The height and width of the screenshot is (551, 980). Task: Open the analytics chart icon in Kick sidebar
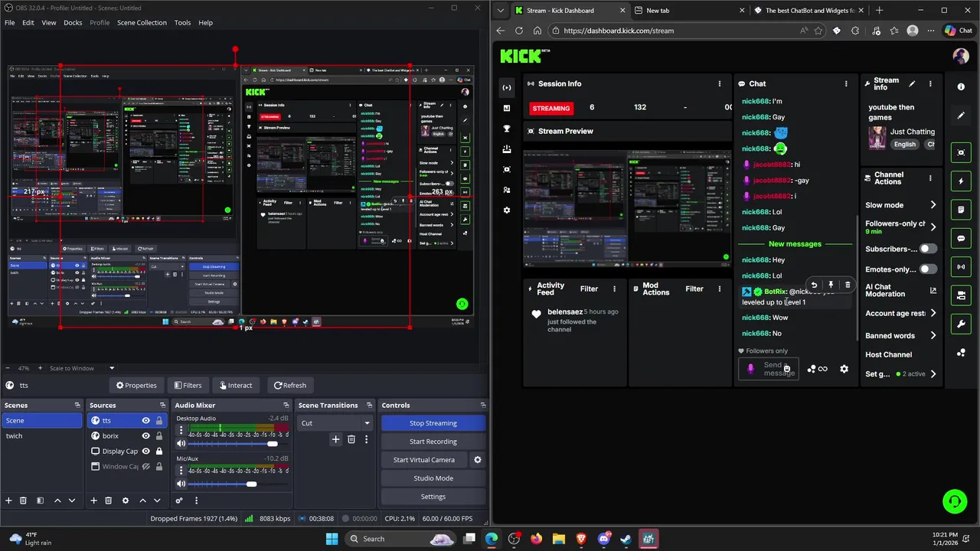click(x=506, y=108)
